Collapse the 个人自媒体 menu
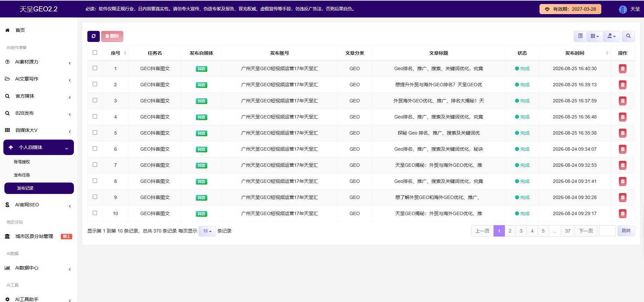 (x=39, y=147)
